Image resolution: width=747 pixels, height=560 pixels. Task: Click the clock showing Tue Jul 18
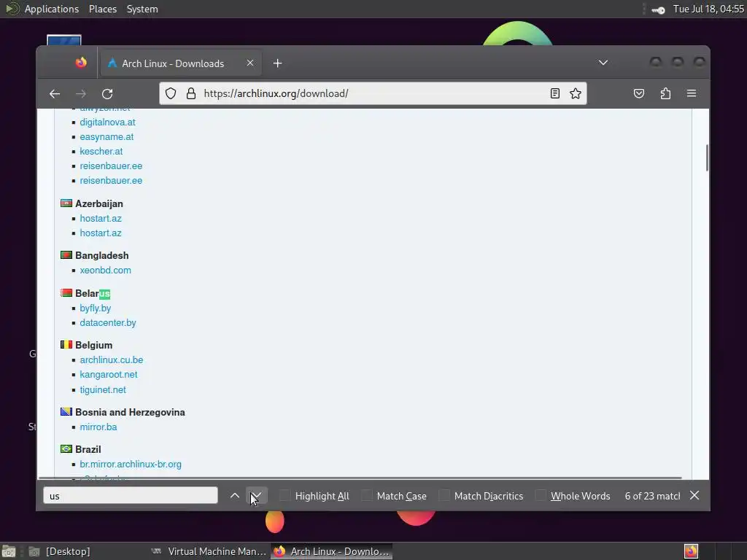click(708, 9)
